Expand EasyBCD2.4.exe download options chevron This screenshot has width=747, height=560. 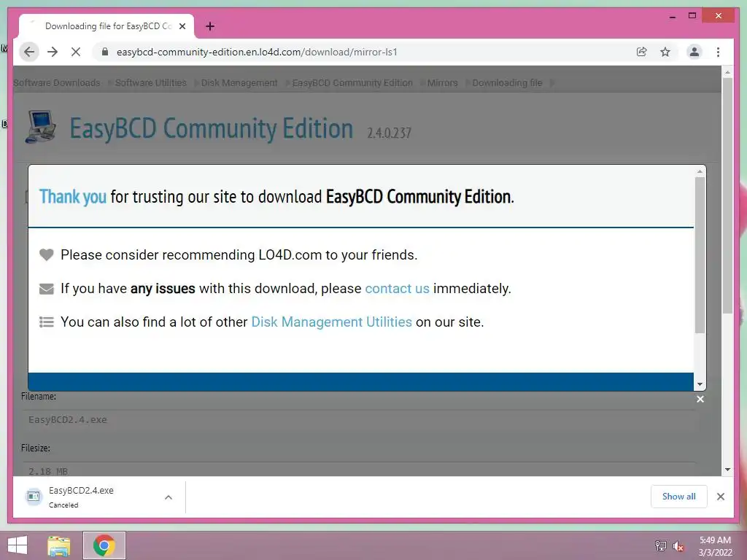[169, 497]
